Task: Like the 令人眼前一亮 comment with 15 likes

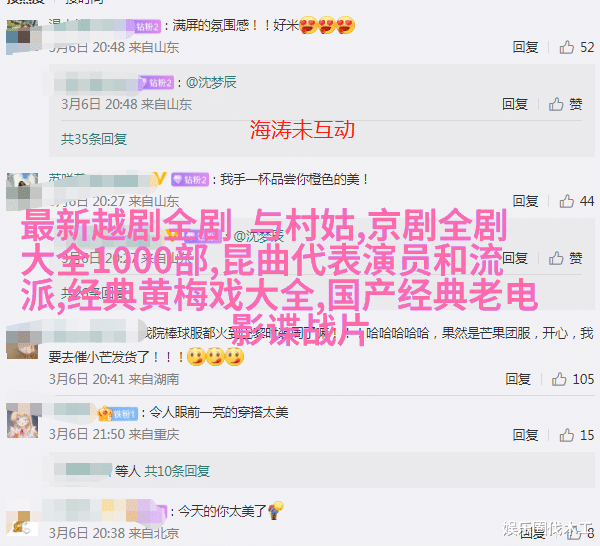Action: pyautogui.click(x=566, y=435)
